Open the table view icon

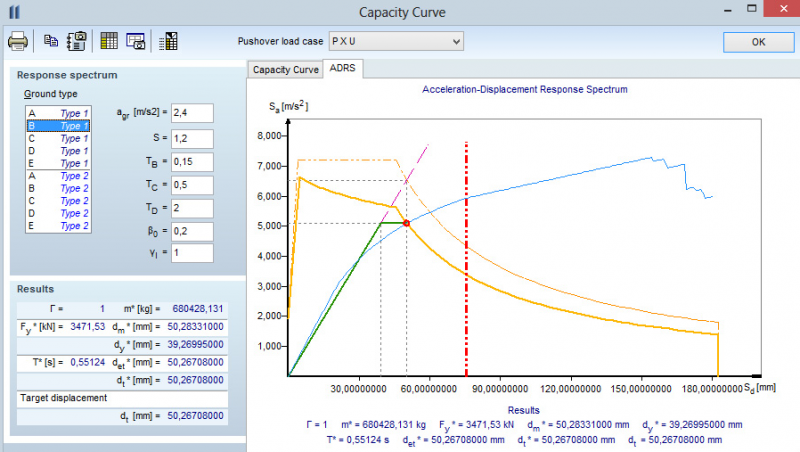(109, 41)
